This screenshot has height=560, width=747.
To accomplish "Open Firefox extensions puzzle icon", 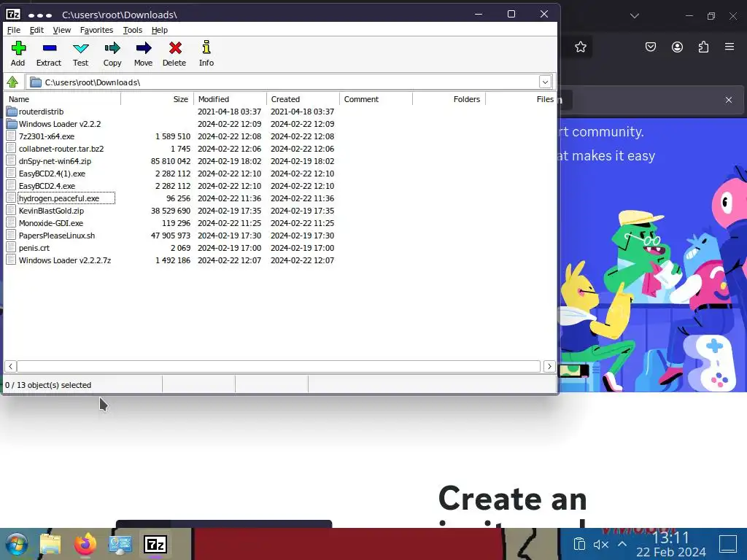I will point(703,47).
